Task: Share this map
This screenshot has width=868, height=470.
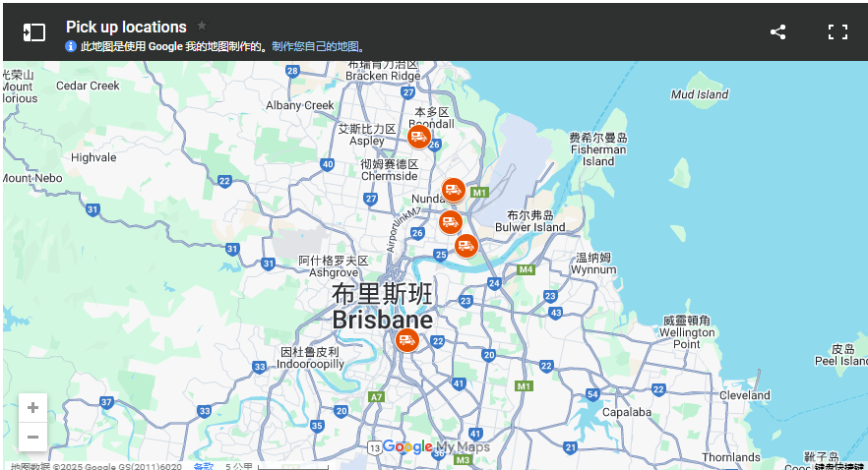Action: point(777,32)
